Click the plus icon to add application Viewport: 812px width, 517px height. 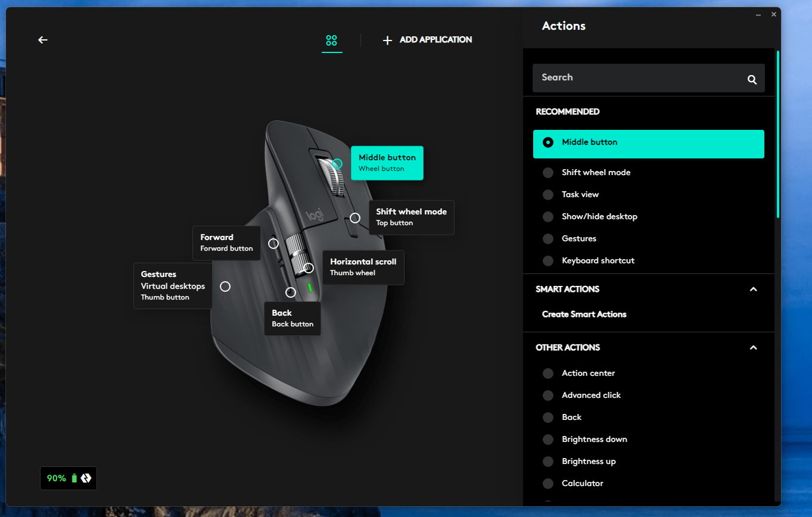387,41
